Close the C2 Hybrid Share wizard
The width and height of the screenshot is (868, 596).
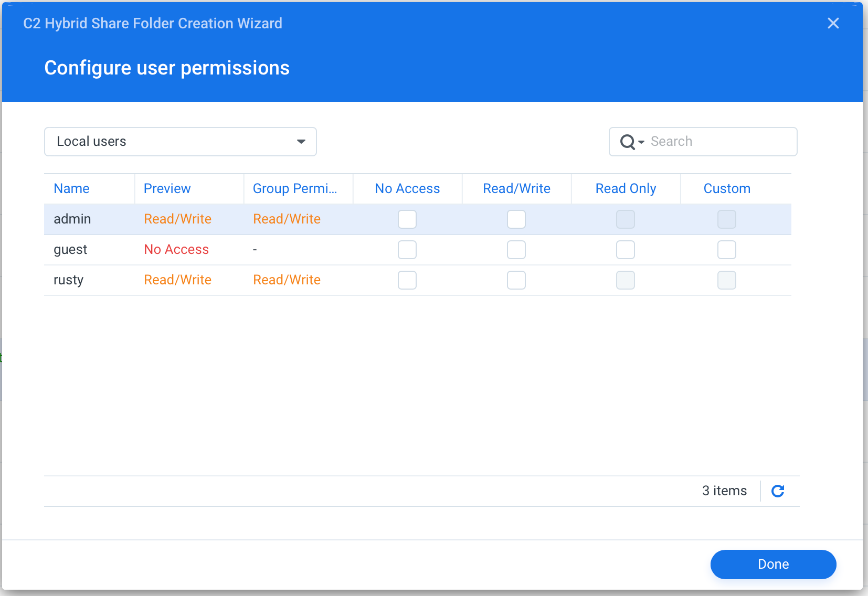833,23
